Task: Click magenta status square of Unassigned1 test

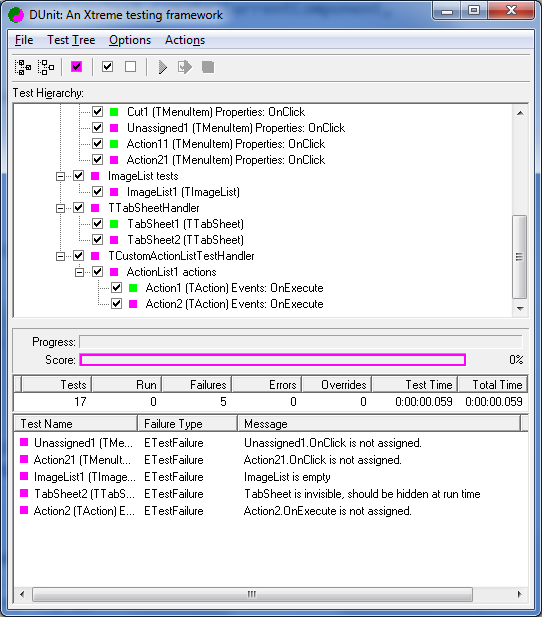Action: tap(114, 128)
